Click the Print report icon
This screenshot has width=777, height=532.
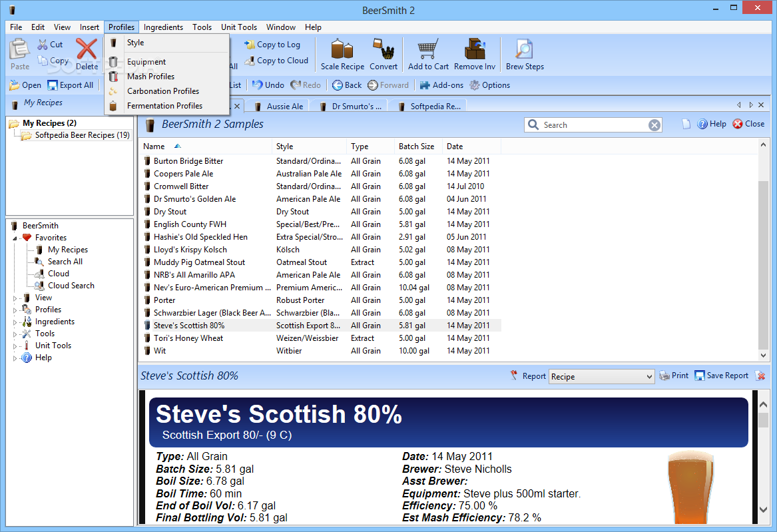pos(664,376)
